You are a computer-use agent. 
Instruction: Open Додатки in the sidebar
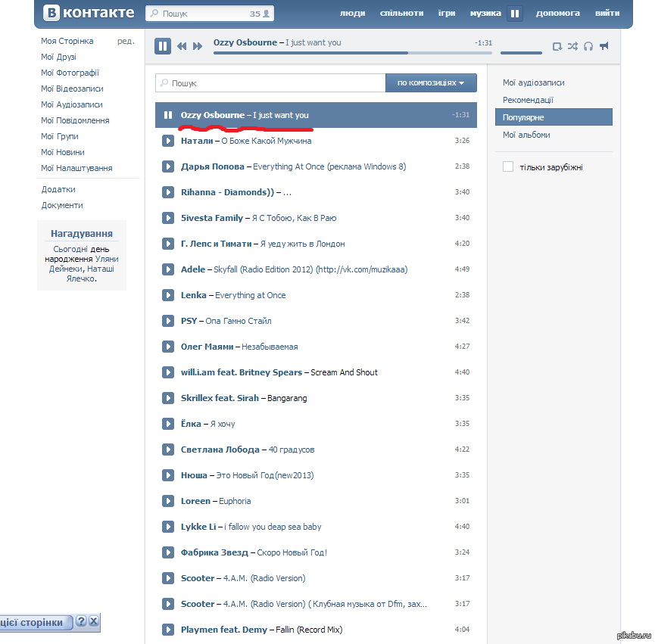click(58, 189)
